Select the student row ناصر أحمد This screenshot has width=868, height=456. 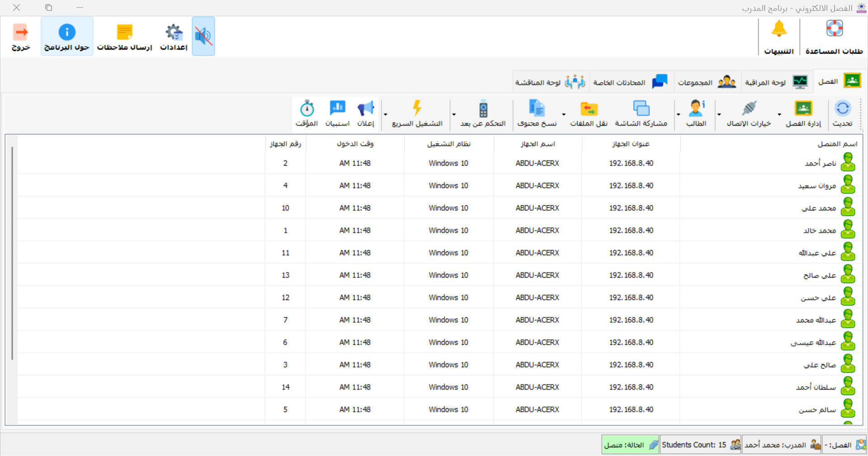coord(820,163)
